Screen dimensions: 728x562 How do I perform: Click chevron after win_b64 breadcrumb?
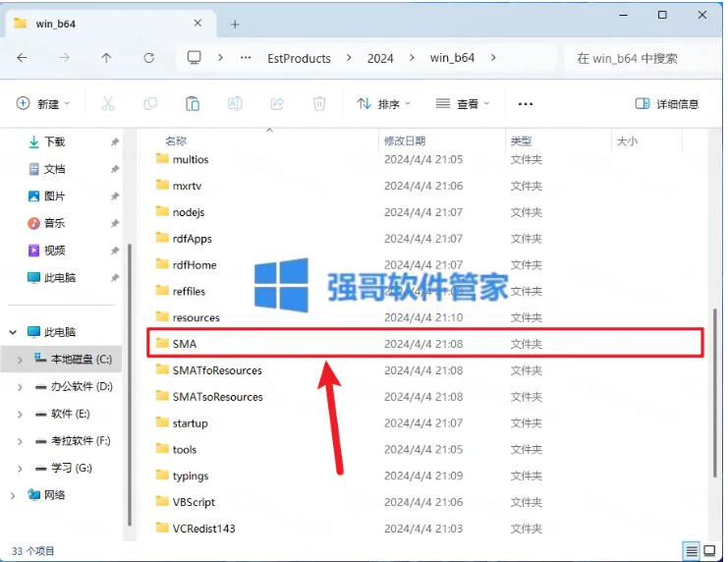tap(493, 58)
